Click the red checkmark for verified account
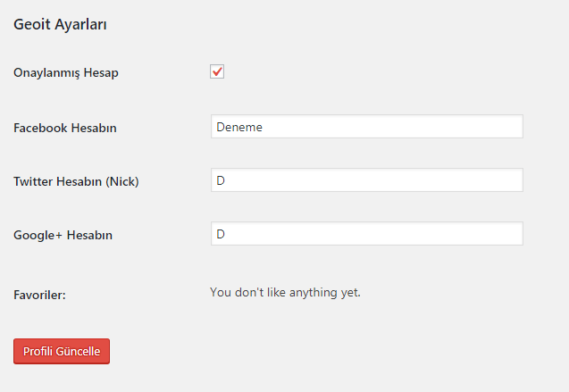The image size is (569, 392). (217, 71)
